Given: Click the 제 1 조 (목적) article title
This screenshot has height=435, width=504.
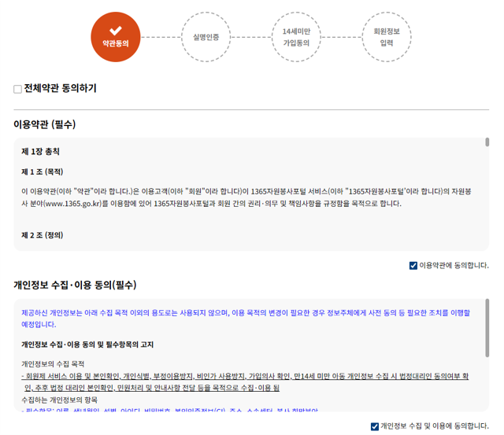Looking at the screenshot, I should (42, 171).
